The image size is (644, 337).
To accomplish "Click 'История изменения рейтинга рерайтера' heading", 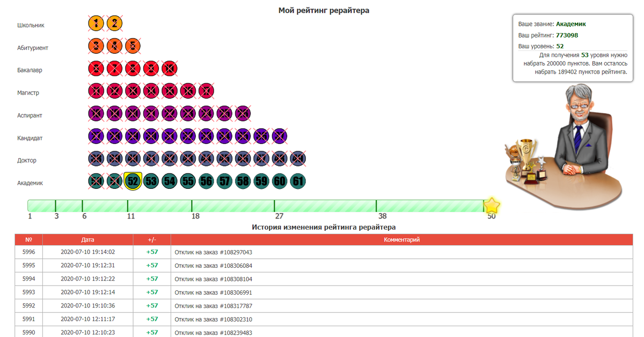I will click(324, 227).
